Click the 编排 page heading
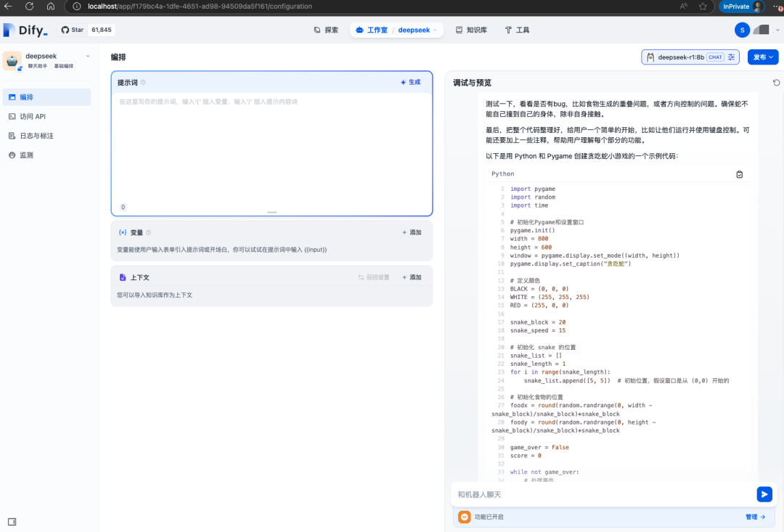This screenshot has height=532, width=784. click(x=118, y=57)
